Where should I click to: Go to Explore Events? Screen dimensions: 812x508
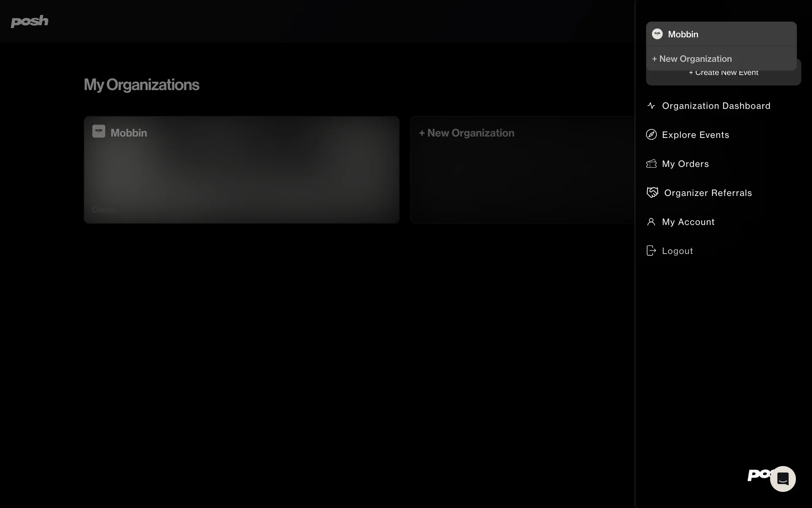coord(695,135)
